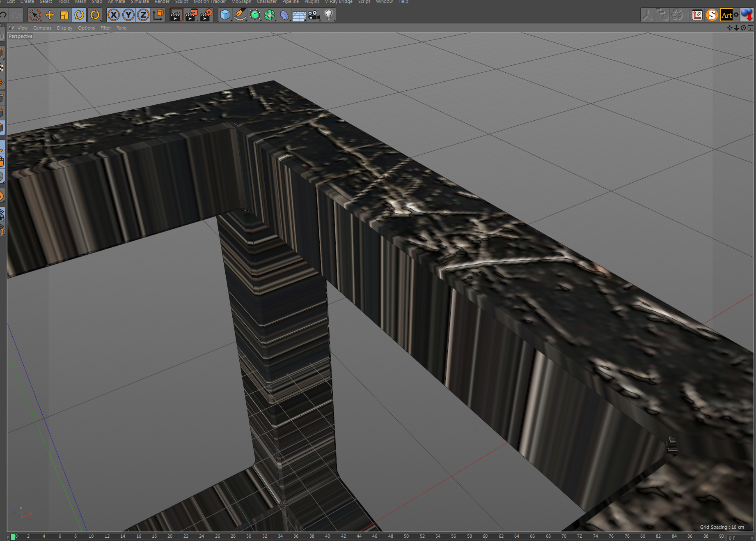This screenshot has width=756, height=541.
Task: Toggle the Z axis lock
Action: [x=143, y=15]
